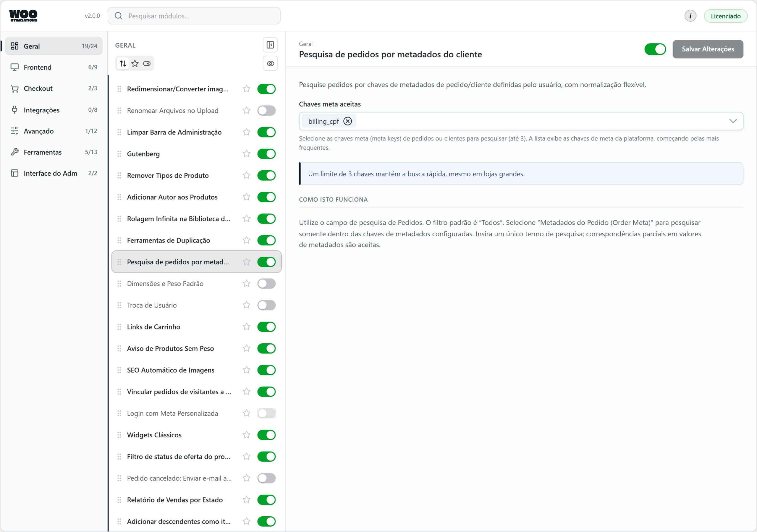The height and width of the screenshot is (532, 757).
Task: Click the eye visibility icon in Geral panel
Action: pos(270,63)
